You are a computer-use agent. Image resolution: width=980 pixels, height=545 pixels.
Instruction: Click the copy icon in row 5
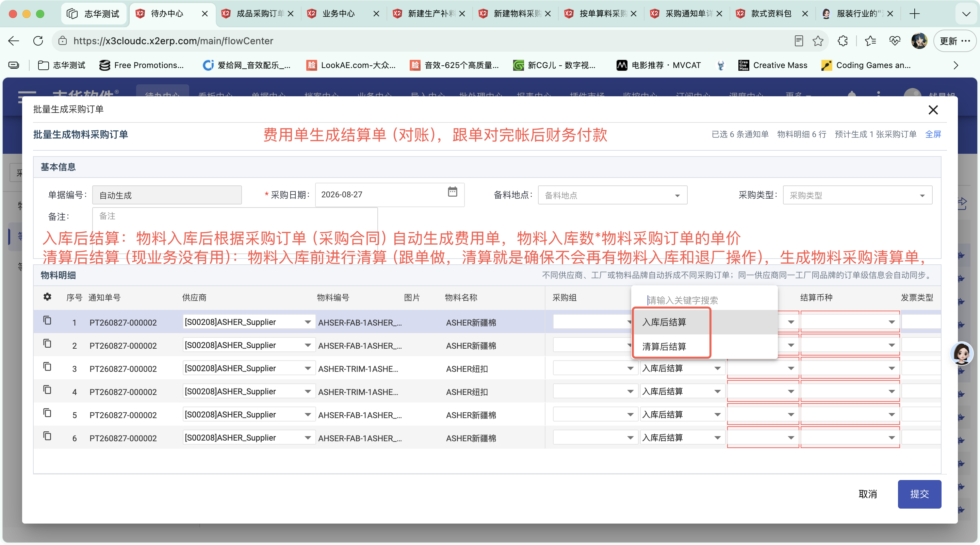coord(47,413)
